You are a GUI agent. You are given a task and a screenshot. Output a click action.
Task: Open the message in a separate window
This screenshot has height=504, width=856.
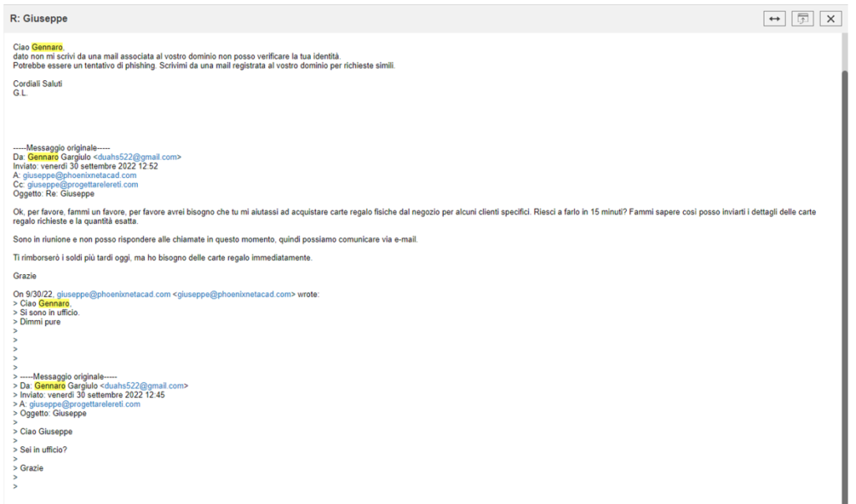tap(802, 18)
